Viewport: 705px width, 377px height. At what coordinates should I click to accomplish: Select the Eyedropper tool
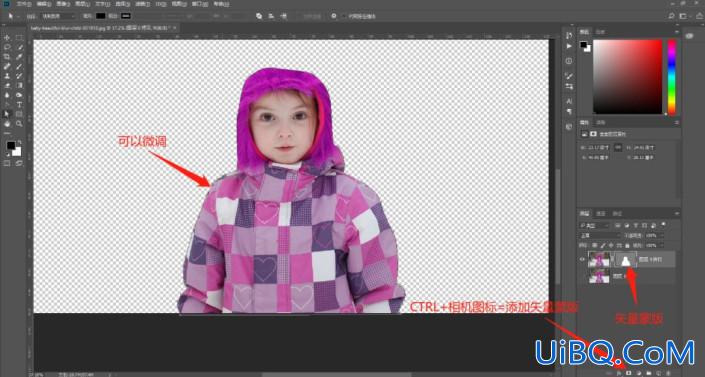point(19,57)
